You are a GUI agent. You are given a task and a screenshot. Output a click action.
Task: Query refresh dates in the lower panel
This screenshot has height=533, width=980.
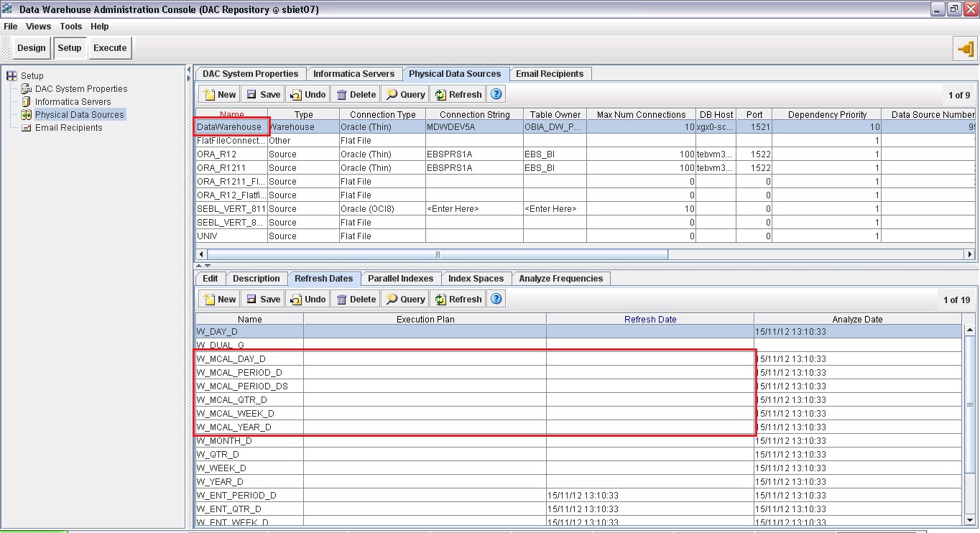pos(405,298)
